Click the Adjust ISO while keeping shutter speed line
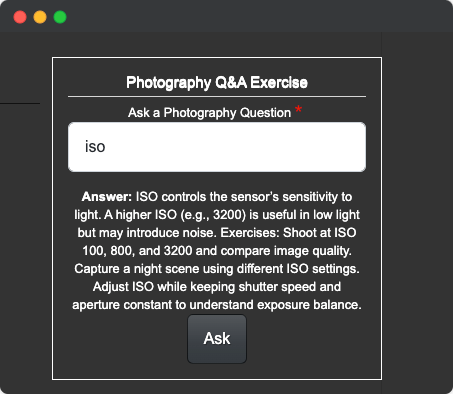 coord(217,287)
